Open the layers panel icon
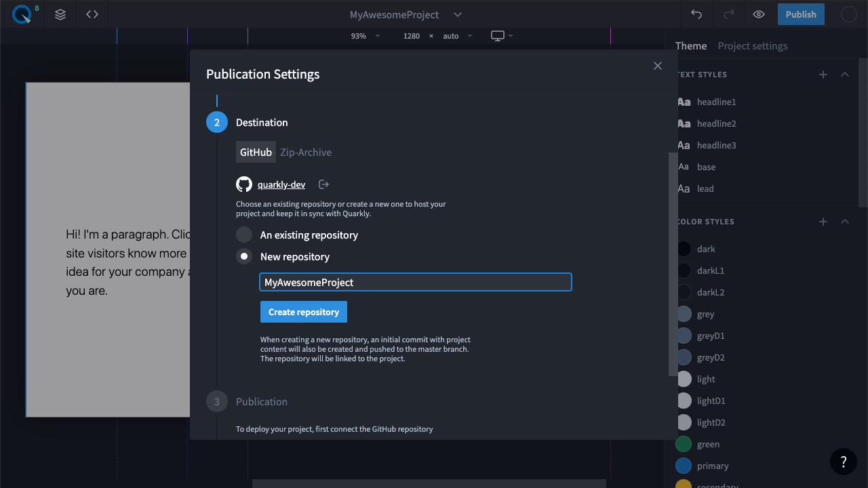The height and width of the screenshot is (488, 868). point(60,14)
